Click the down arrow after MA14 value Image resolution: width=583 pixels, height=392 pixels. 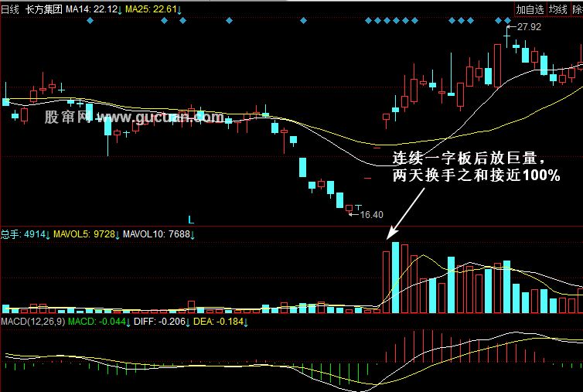121,9
